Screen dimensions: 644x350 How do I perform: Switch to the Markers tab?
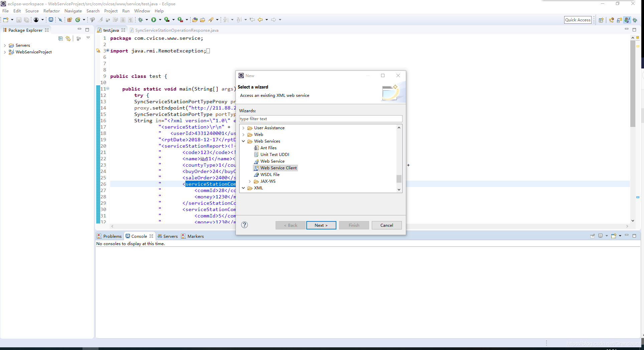(x=192, y=236)
